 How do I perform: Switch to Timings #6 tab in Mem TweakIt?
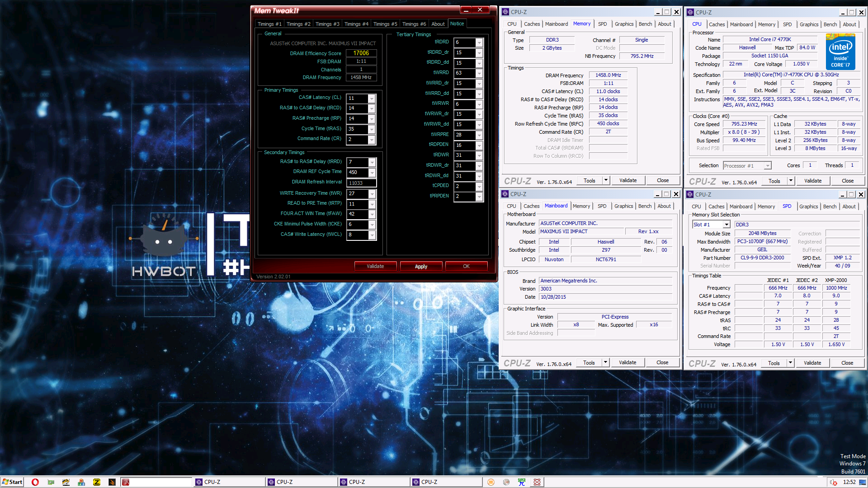414,24
